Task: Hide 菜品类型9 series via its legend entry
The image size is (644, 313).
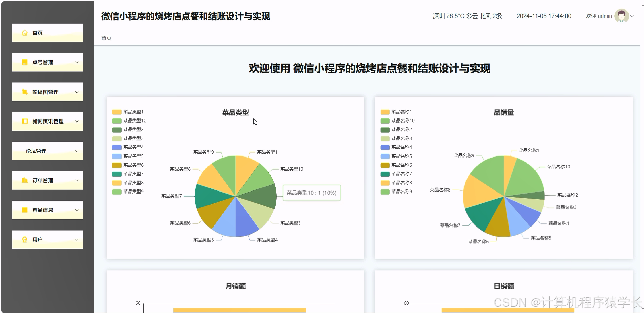Action: click(129, 191)
